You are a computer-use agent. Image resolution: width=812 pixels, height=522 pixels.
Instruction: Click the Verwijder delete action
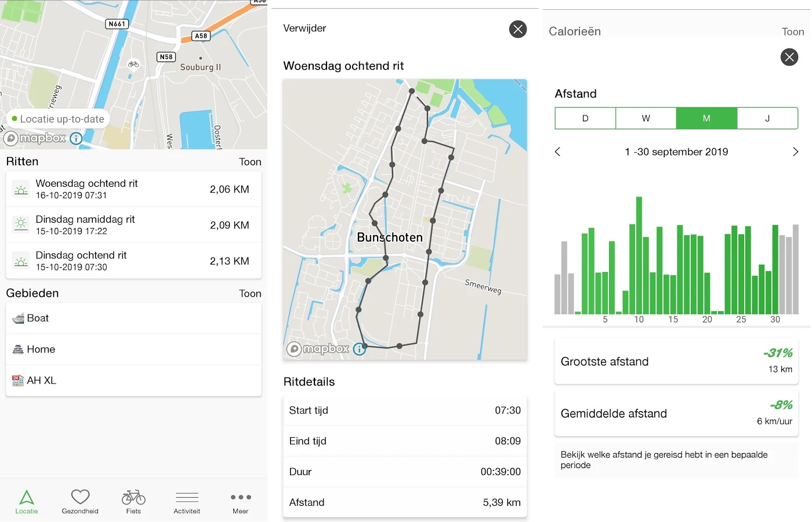pos(304,27)
